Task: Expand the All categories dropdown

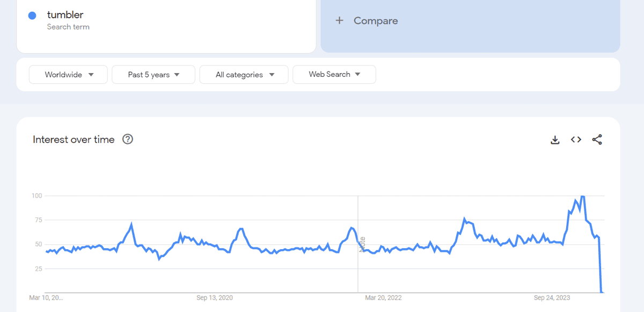Action: tap(244, 75)
